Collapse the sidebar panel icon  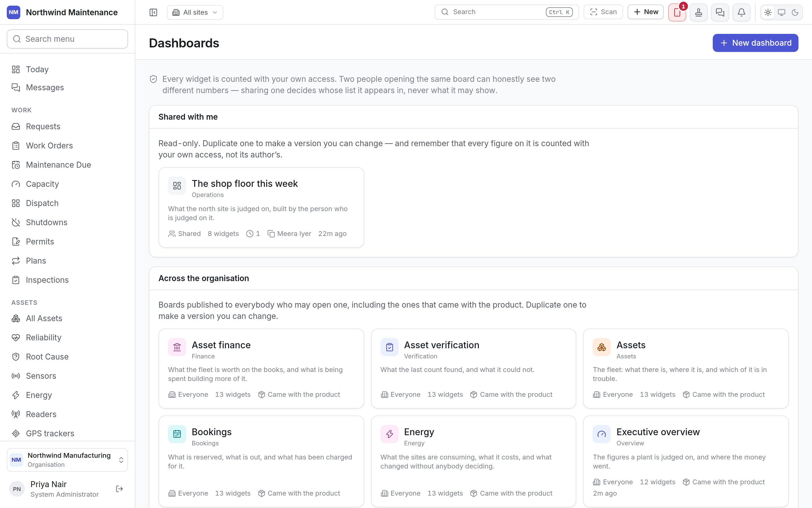[153, 12]
